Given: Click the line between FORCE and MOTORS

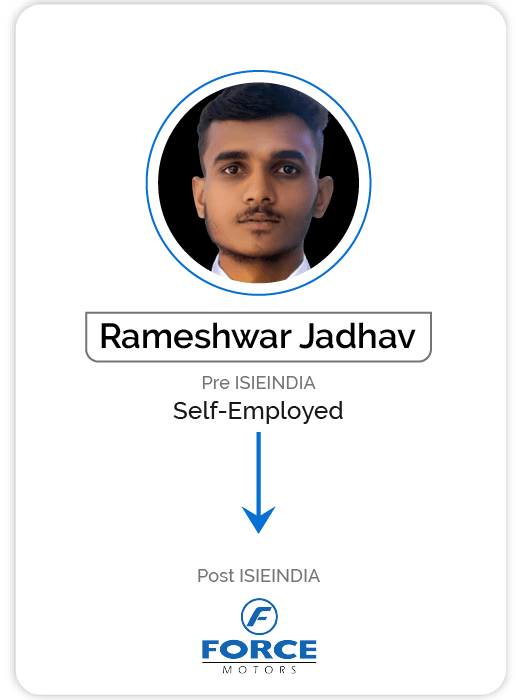Looking at the screenshot, I should (259, 662).
